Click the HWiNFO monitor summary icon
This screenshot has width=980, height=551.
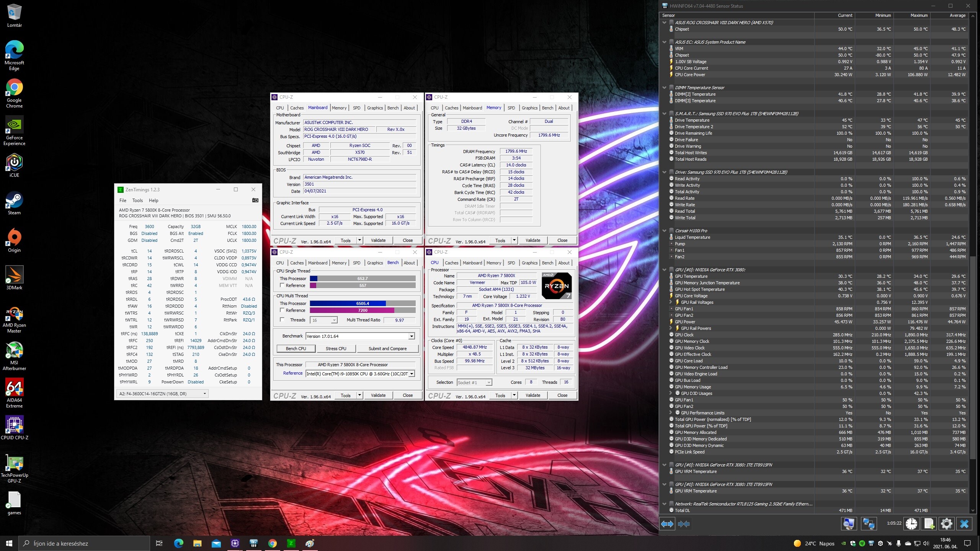pos(849,524)
